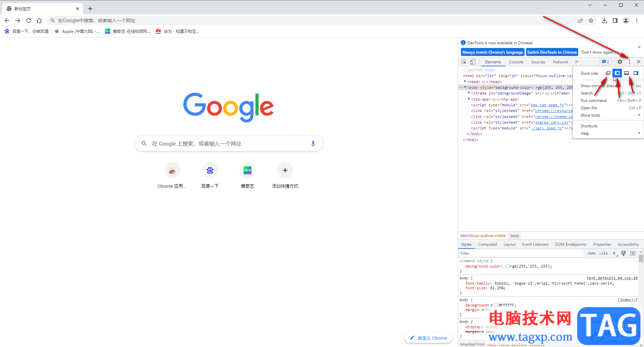Switch to the Sources tab

coord(538,62)
